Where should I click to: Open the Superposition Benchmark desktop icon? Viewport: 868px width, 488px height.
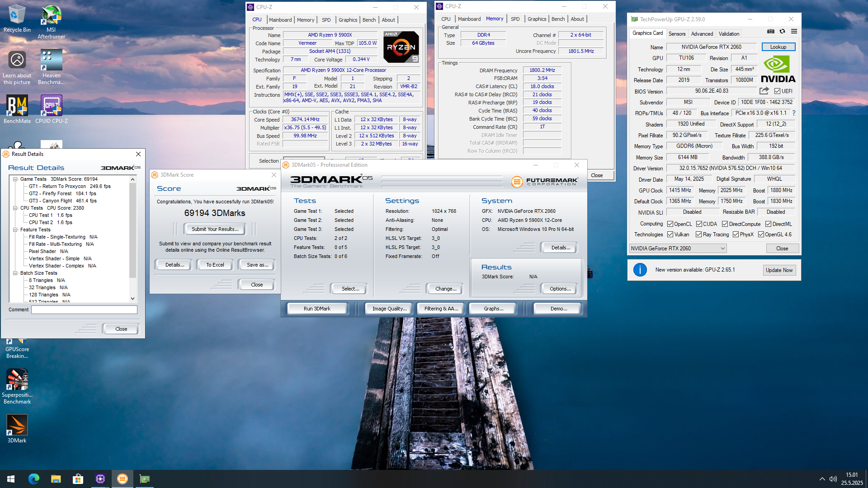tap(17, 386)
